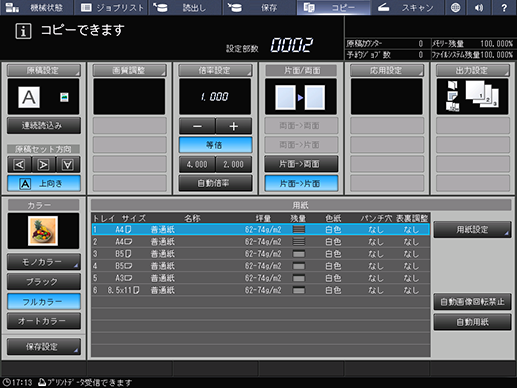The image size is (517, 388).
Task: Open the help question mark icon
Action: [x=504, y=8]
